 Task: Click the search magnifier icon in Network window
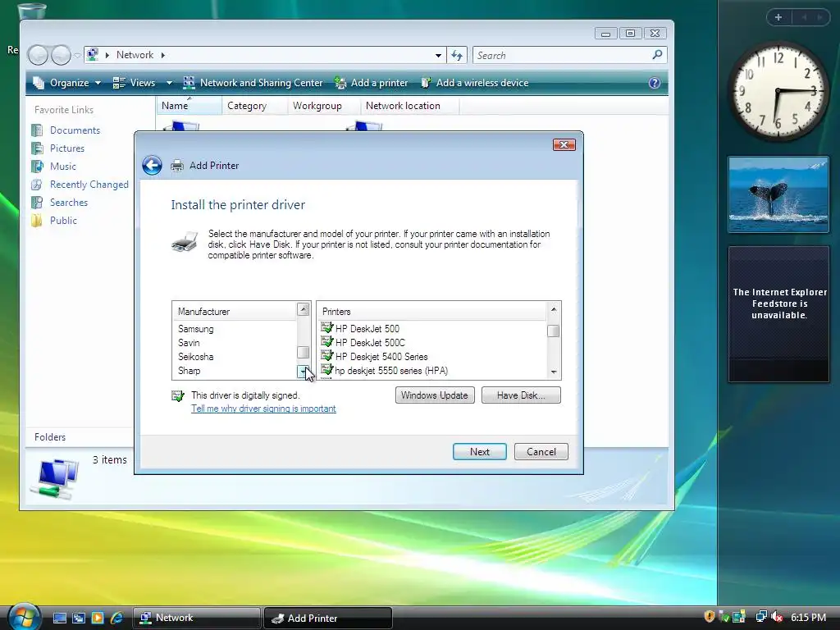(657, 55)
